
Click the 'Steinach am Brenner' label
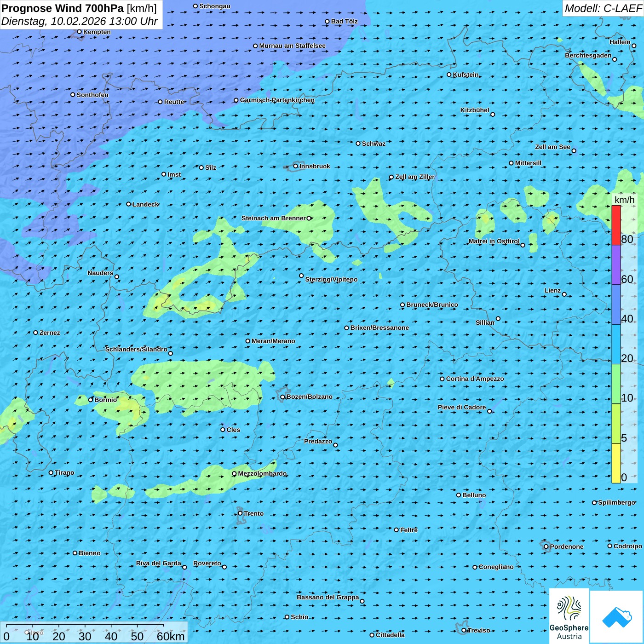pos(274,218)
